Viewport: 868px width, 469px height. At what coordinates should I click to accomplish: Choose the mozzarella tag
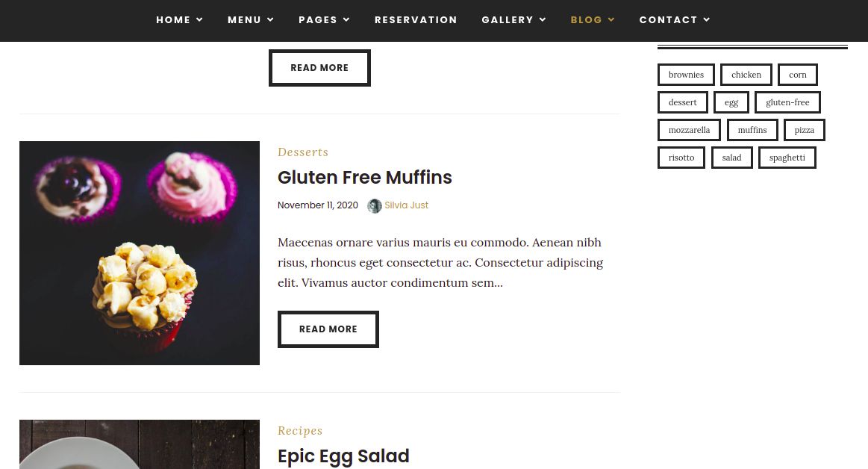[x=689, y=130]
